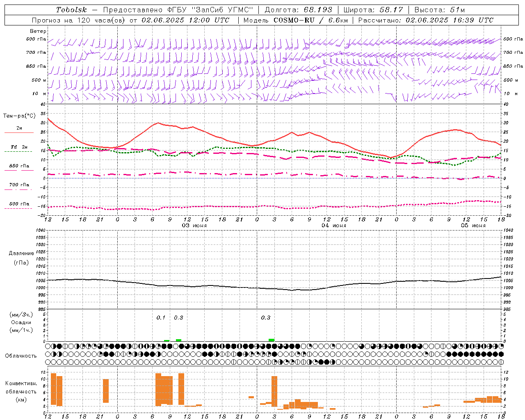Click the computed time "02.06.2025 16:39 UTC"
525x420 pixels.
point(450,20)
